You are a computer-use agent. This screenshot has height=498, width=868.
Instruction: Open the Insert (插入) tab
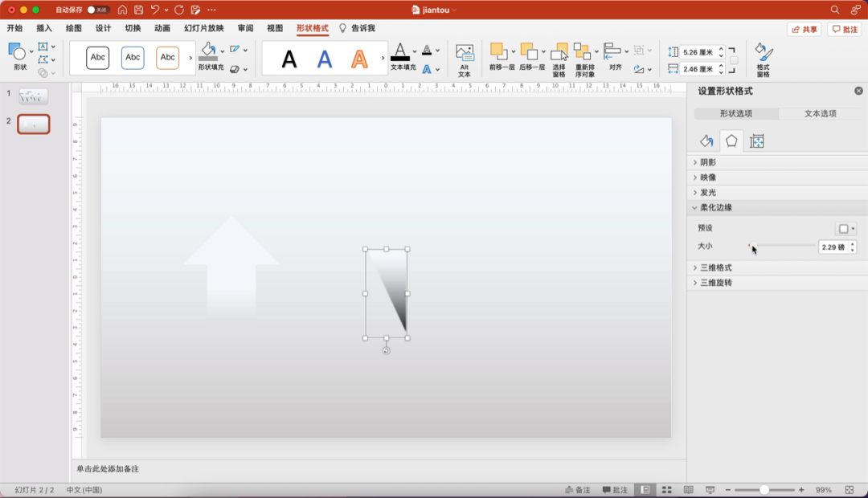click(44, 28)
